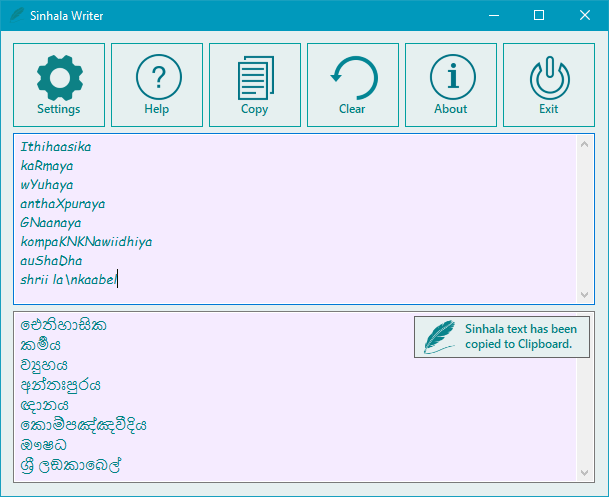Image resolution: width=609 pixels, height=497 pixels.
Task: Minimize the Sinhala Writer window
Action: (494, 16)
